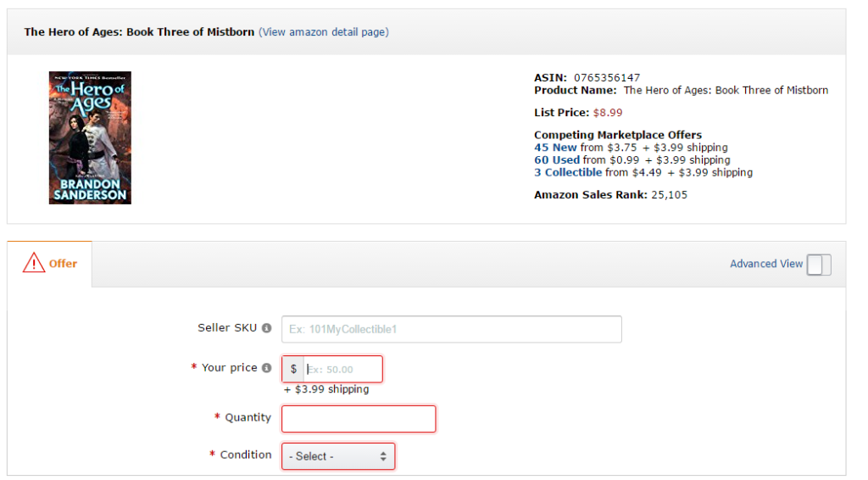
Task: Click the Advanced View label
Action: point(766,264)
